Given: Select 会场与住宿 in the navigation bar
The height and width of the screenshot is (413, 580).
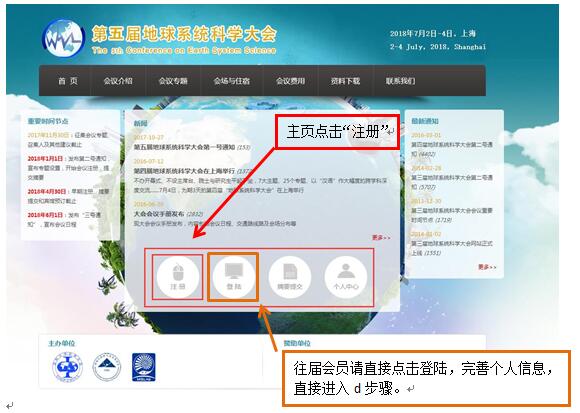Looking at the screenshot, I should coord(232,81).
